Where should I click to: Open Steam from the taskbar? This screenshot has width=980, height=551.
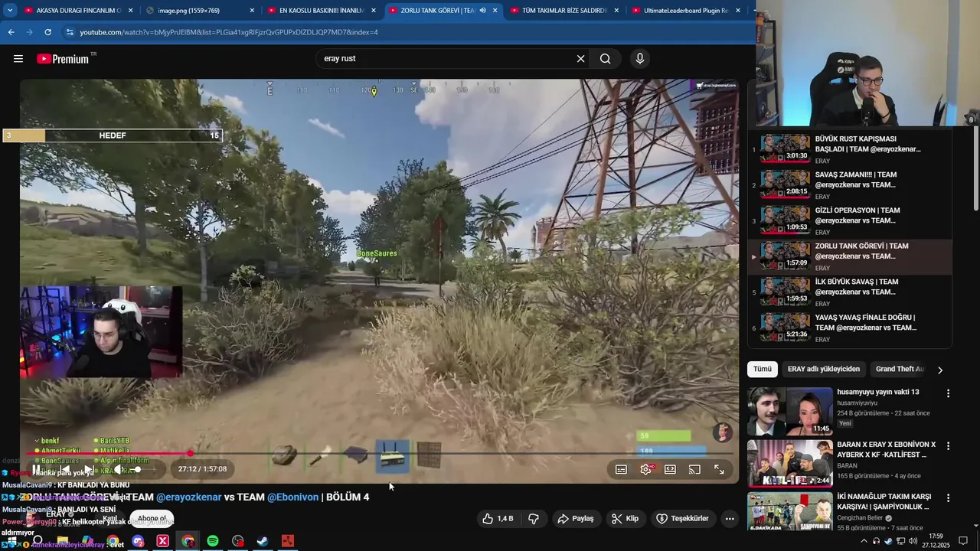coord(263,541)
